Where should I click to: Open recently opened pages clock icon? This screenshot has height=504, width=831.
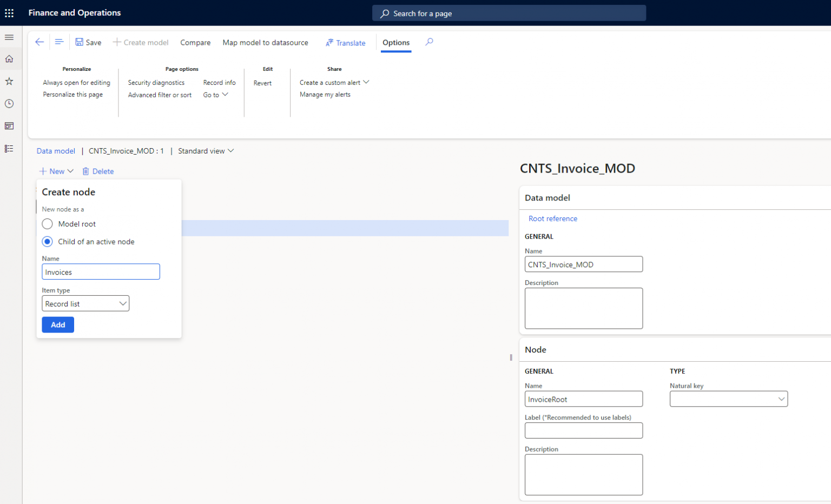[9, 103]
